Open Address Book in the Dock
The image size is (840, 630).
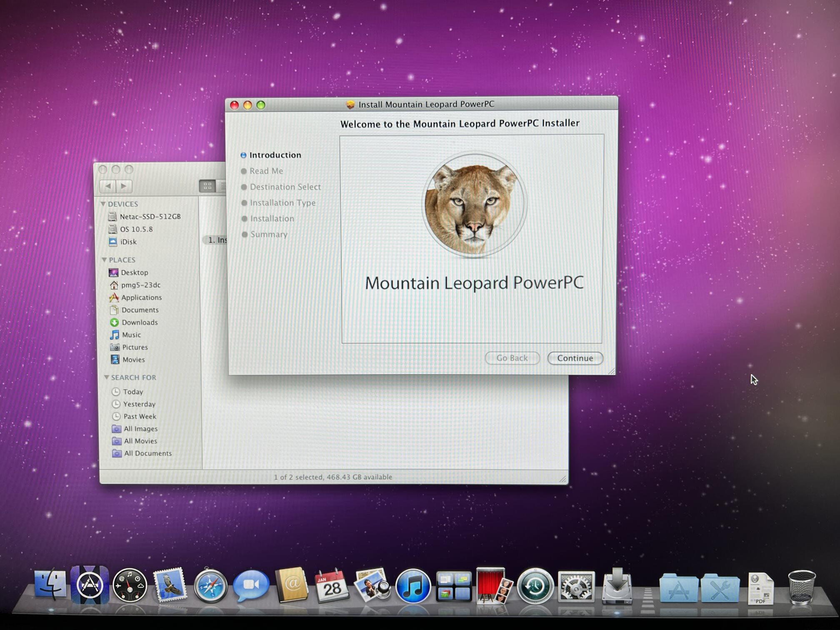(x=291, y=585)
